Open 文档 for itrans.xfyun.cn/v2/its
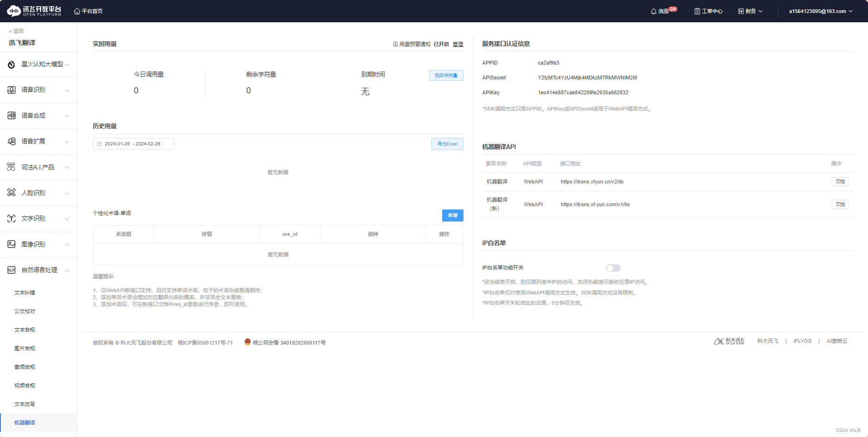This screenshot has height=437, width=868. pyautogui.click(x=840, y=182)
